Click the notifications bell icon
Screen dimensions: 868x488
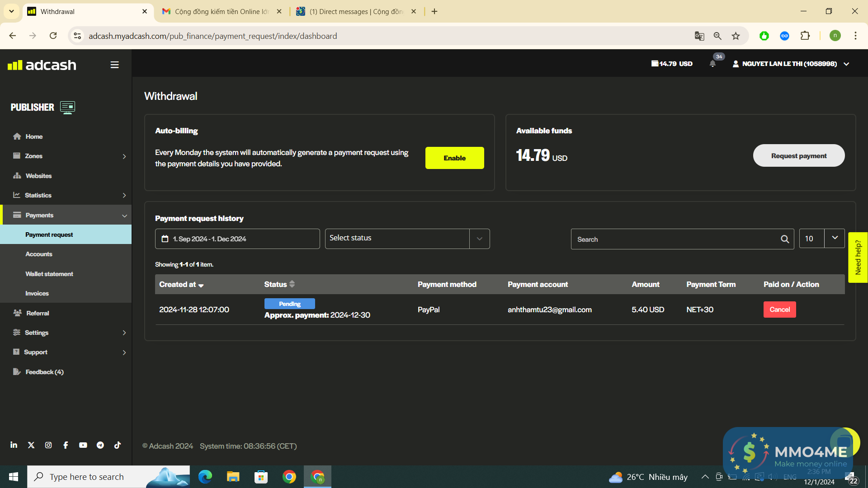coord(712,64)
